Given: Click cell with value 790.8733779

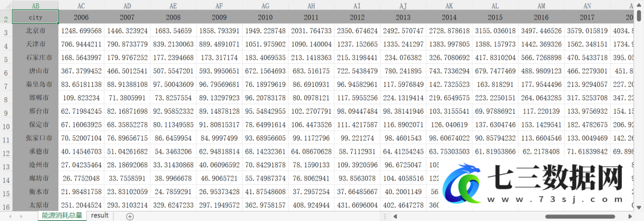Looking at the screenshot, I should 128,44.
